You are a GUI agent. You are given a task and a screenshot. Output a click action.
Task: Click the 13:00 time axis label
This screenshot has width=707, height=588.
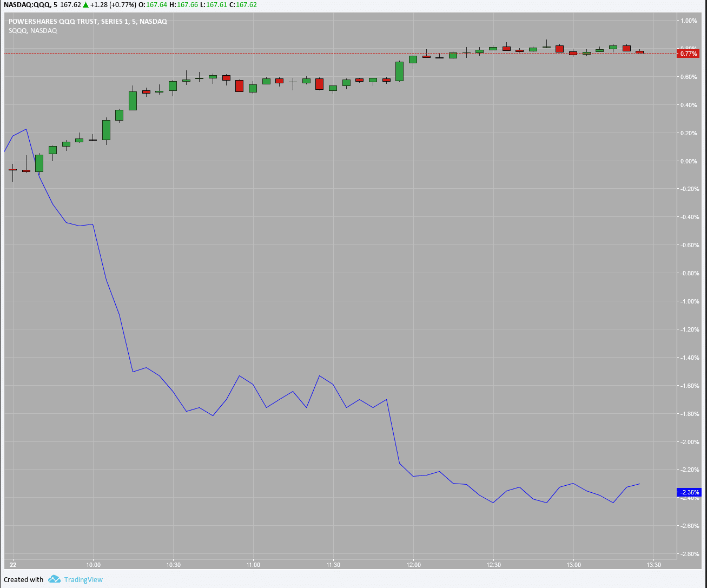573,565
